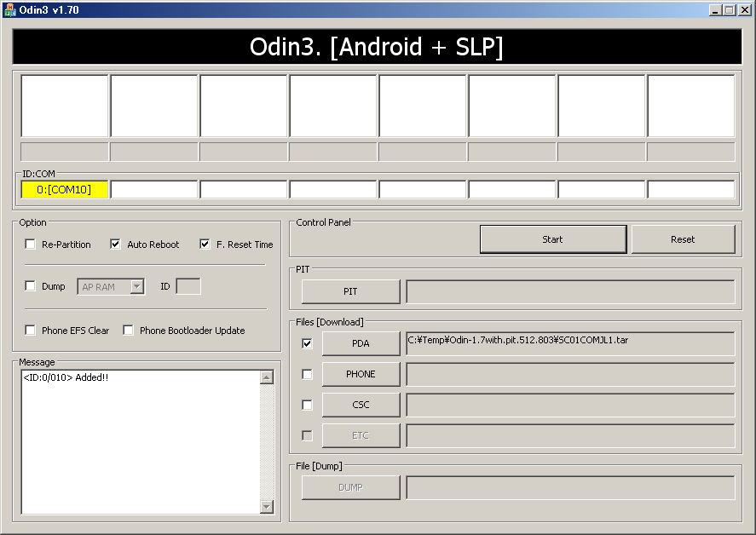Enable the Re-Partition checkbox
This screenshot has width=756, height=535.
click(31, 244)
